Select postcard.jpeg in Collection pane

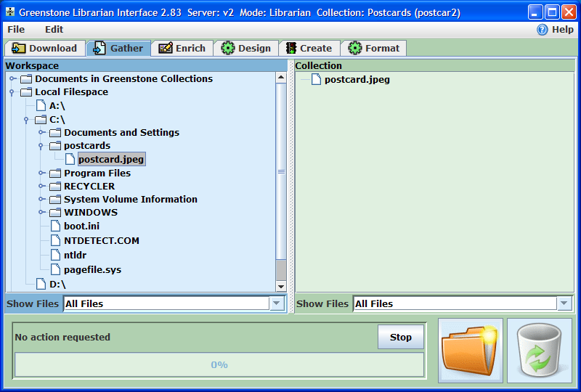[357, 79]
